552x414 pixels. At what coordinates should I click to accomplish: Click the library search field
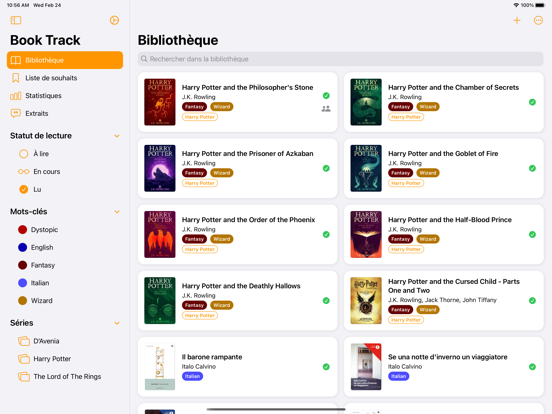click(340, 59)
